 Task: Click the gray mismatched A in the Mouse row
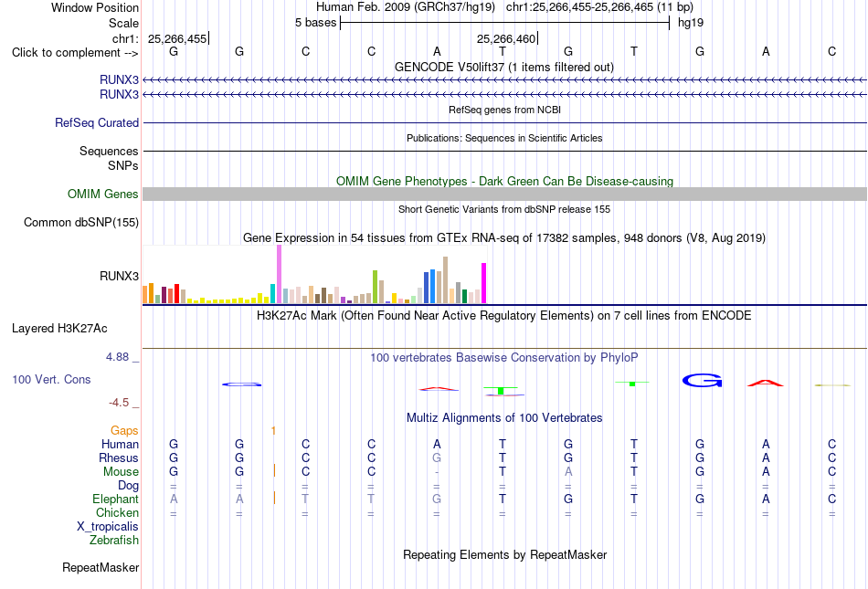click(568, 472)
